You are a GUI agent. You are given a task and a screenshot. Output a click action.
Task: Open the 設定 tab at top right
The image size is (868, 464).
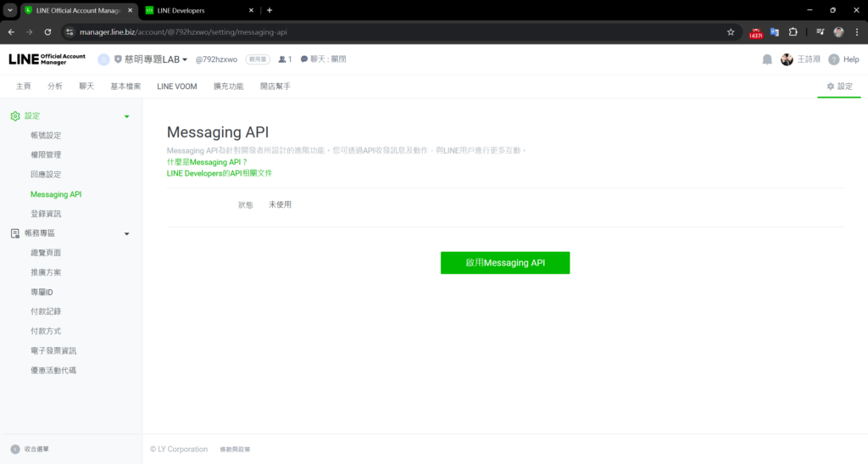coord(839,87)
